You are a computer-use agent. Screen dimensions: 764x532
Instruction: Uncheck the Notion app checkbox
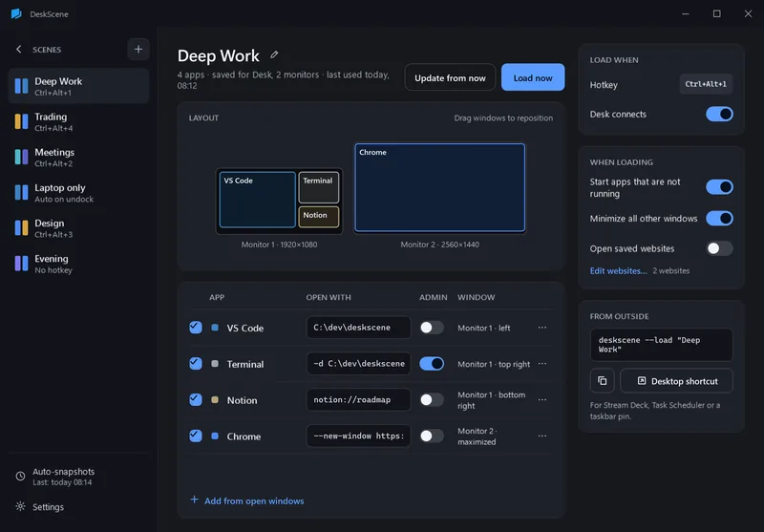tap(196, 399)
